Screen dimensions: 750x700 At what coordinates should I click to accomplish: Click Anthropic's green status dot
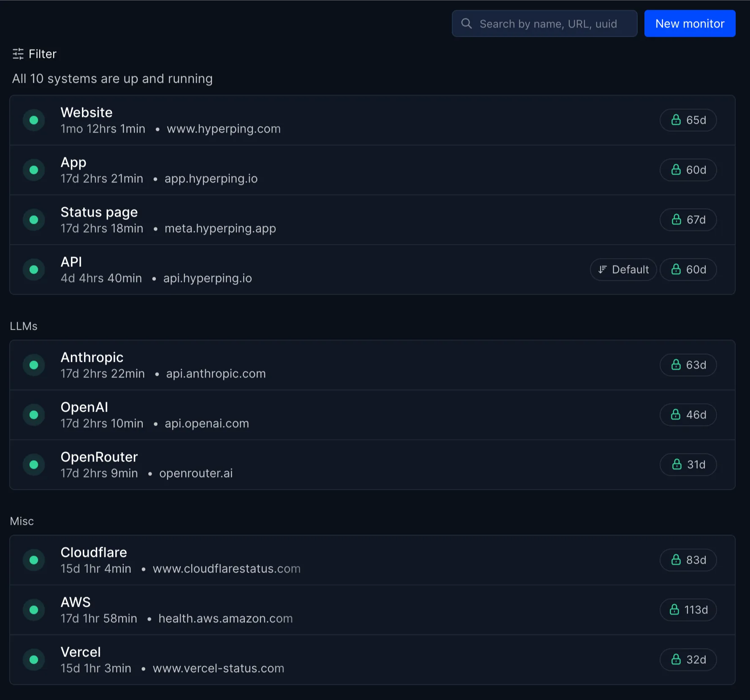[34, 365]
